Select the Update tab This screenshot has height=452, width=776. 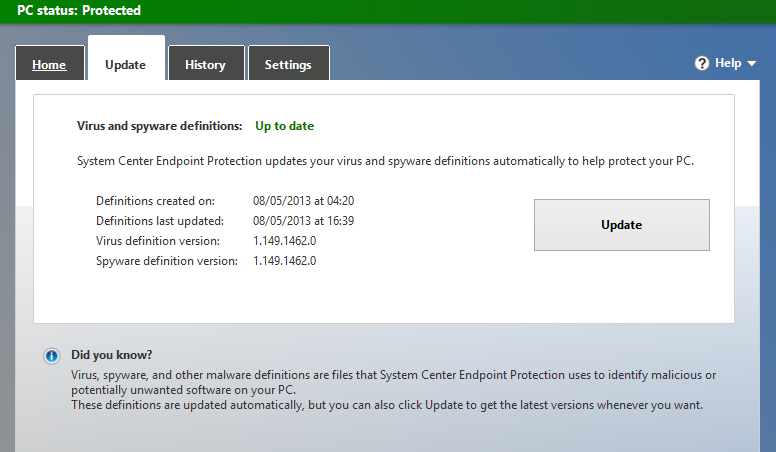[x=125, y=65]
